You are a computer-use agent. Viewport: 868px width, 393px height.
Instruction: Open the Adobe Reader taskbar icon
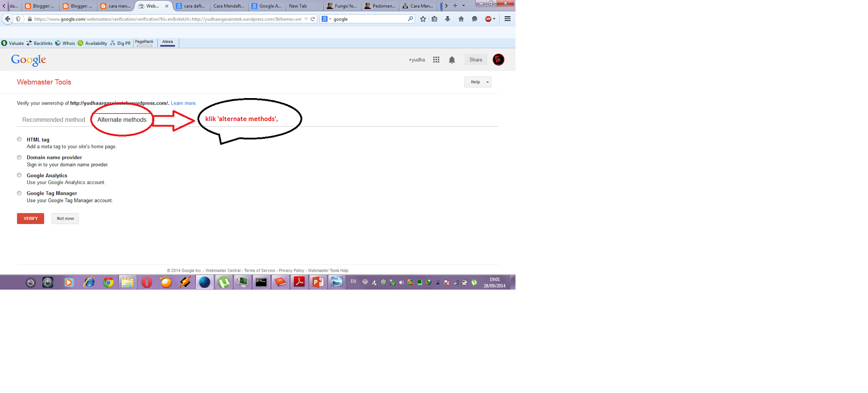pyautogui.click(x=299, y=282)
